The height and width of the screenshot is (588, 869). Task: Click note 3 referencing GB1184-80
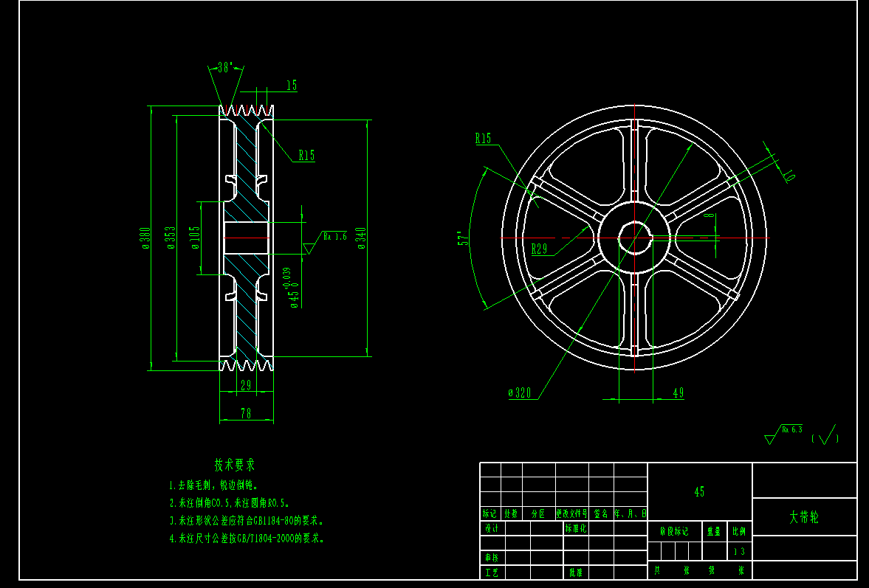(246, 521)
